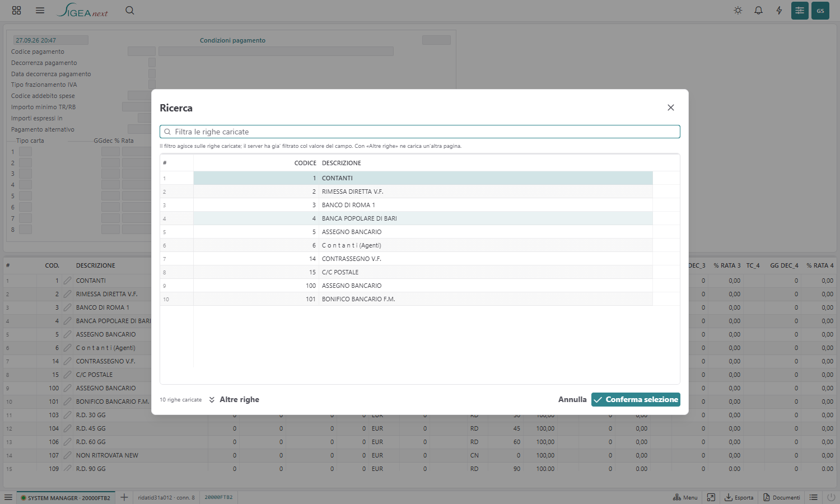This screenshot has width=840, height=504.
Task: Click the 20000FTB2 label in the status bar
Action: click(x=218, y=497)
